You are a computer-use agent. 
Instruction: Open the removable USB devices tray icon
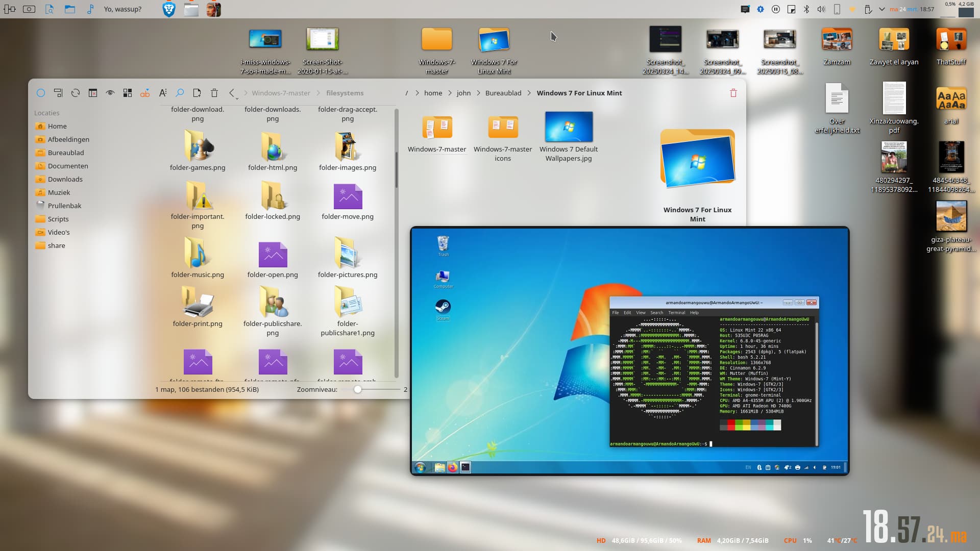868,9
